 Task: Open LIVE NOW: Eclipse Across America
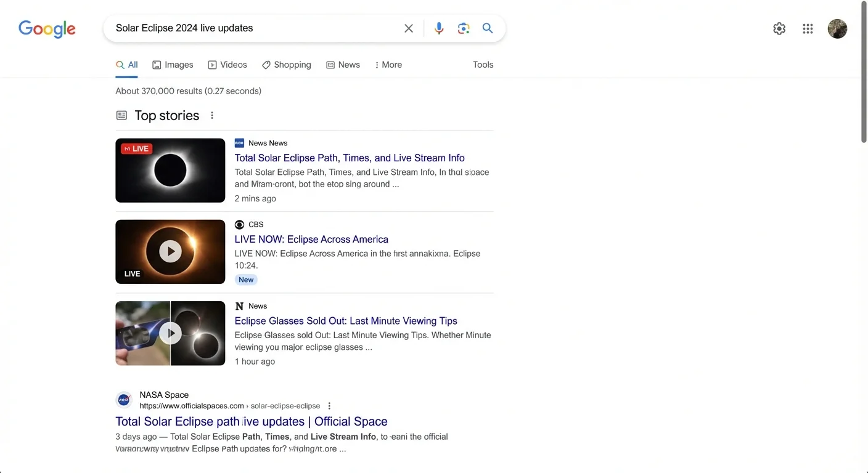pyautogui.click(x=311, y=239)
